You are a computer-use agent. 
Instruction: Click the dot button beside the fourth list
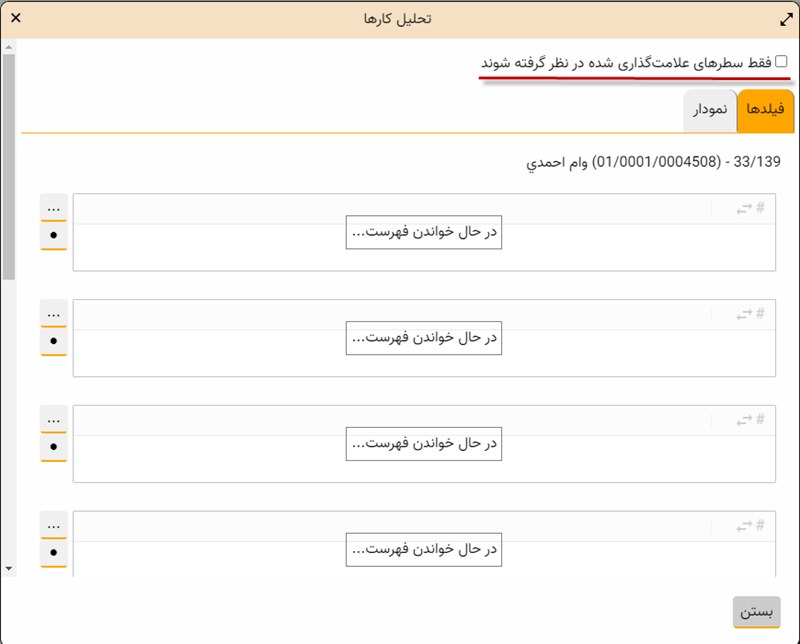pos(54,553)
